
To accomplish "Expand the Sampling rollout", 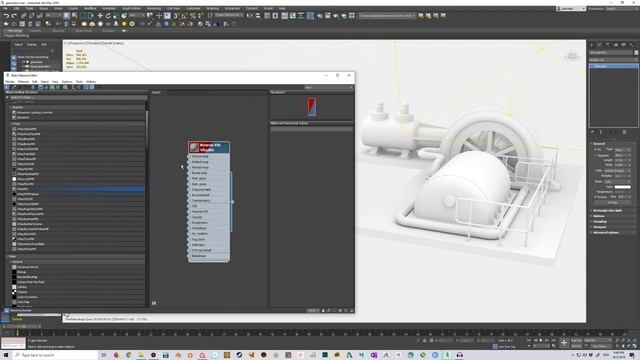I will pyautogui.click(x=613, y=222).
